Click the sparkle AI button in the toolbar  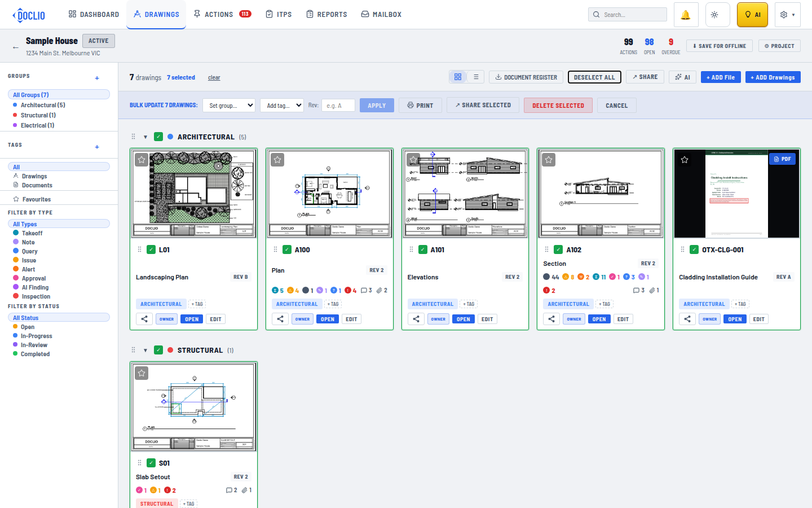[x=682, y=77]
